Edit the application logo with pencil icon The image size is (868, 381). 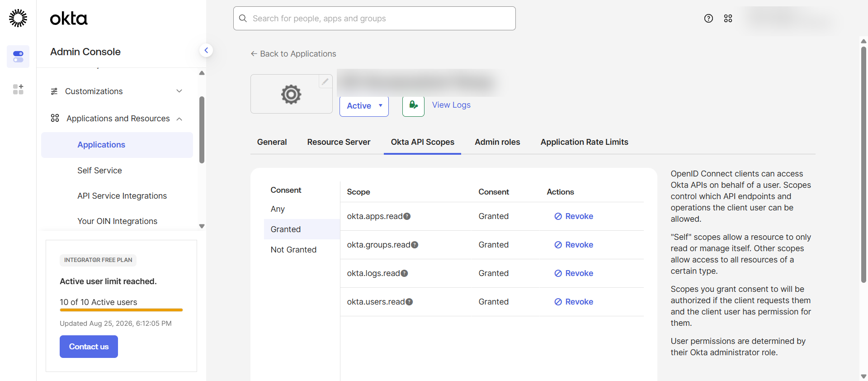[325, 81]
